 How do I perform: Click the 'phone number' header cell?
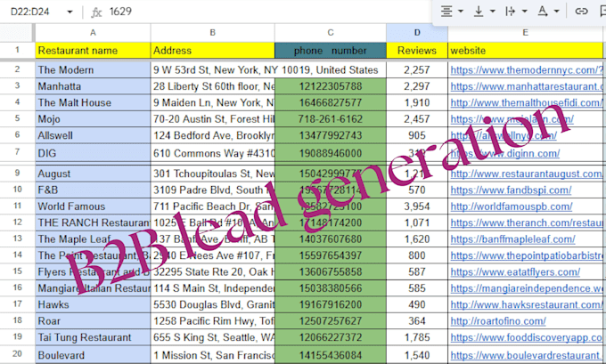pos(331,51)
